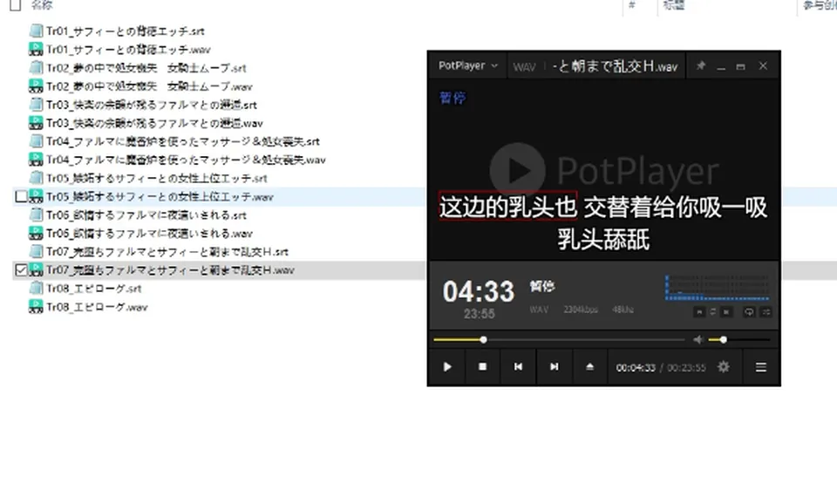Select the Tr03 .srt file name
This screenshot has width=837, height=504.
pos(152,105)
